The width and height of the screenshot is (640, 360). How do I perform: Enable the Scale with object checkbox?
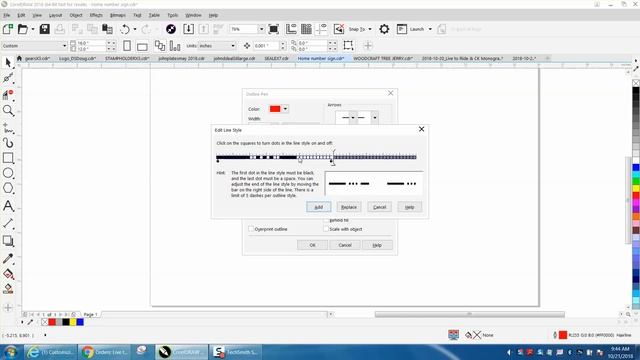[326, 229]
